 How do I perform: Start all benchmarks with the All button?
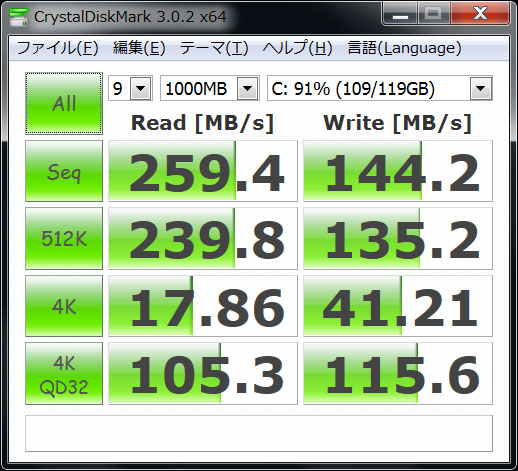coord(64,103)
